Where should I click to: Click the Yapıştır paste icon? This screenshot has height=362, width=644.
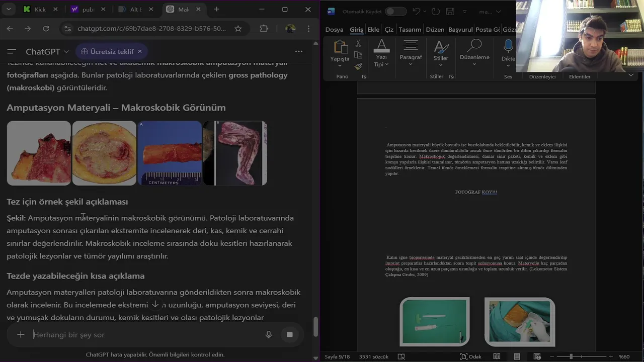coord(341,47)
